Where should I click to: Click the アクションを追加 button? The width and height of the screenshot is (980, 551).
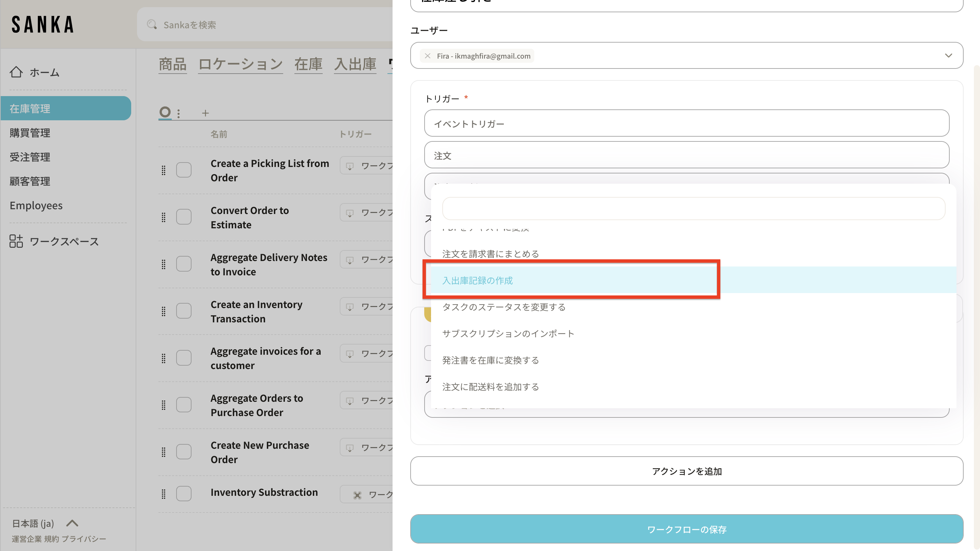point(686,471)
